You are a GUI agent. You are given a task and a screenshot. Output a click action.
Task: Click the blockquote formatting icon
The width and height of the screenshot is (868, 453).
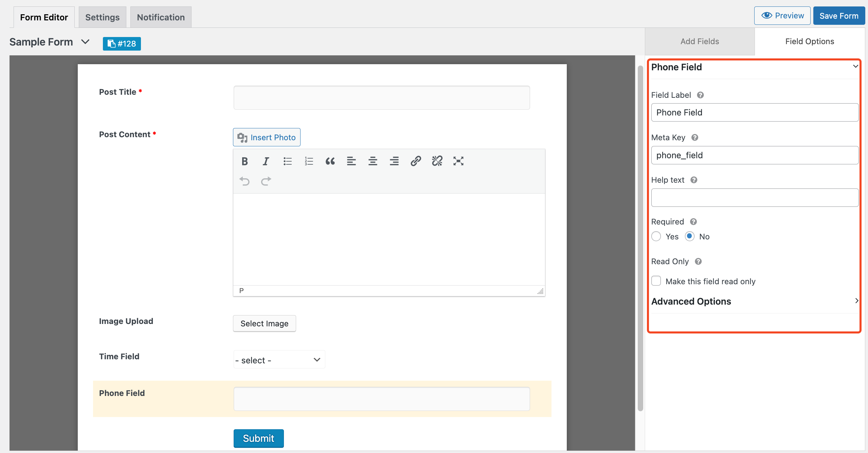click(330, 161)
